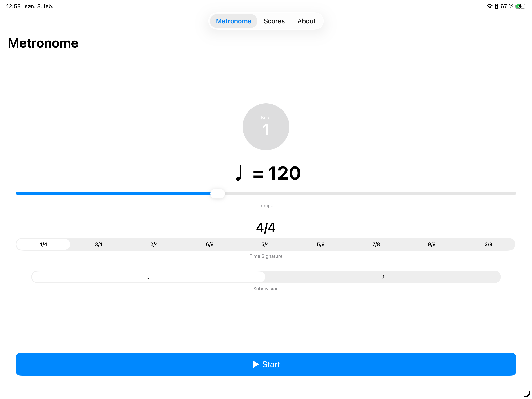This screenshot has width=532, height=399.
Task: Click the Tempo label
Action: 266,206
